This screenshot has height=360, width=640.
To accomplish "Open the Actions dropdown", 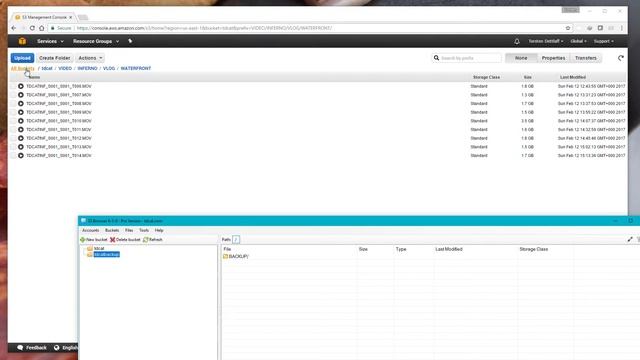I will pos(90,58).
